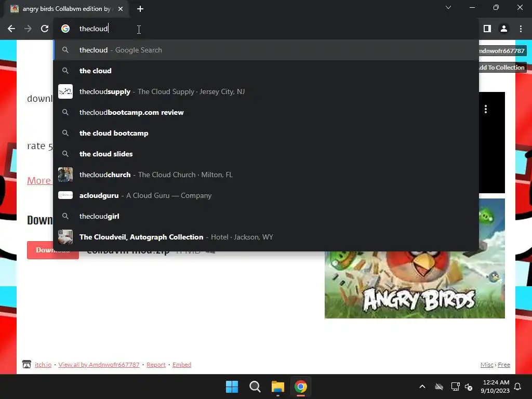Click the muted volume tray icon

(469, 387)
